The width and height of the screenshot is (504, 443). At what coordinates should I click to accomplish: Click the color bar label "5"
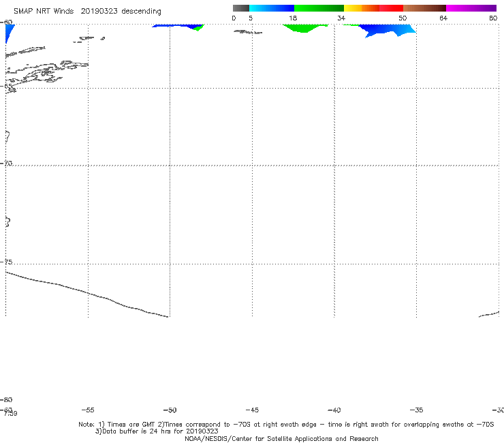click(251, 18)
